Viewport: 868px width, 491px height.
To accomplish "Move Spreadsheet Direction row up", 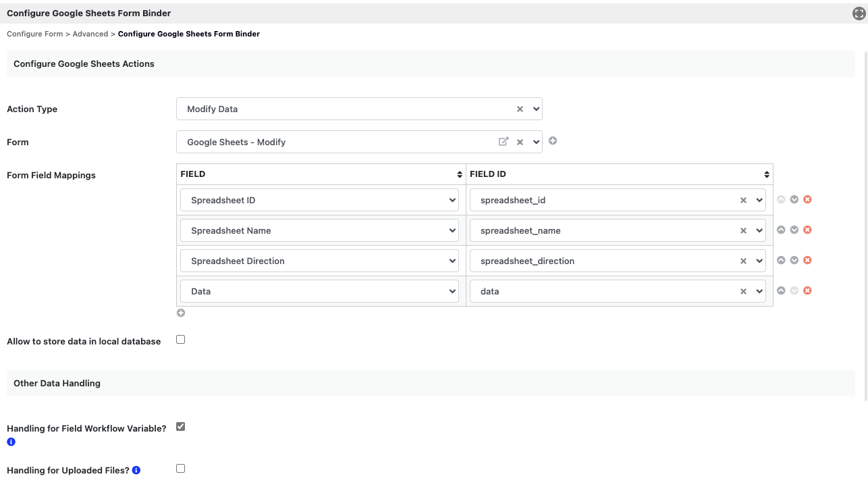I will coord(781,260).
